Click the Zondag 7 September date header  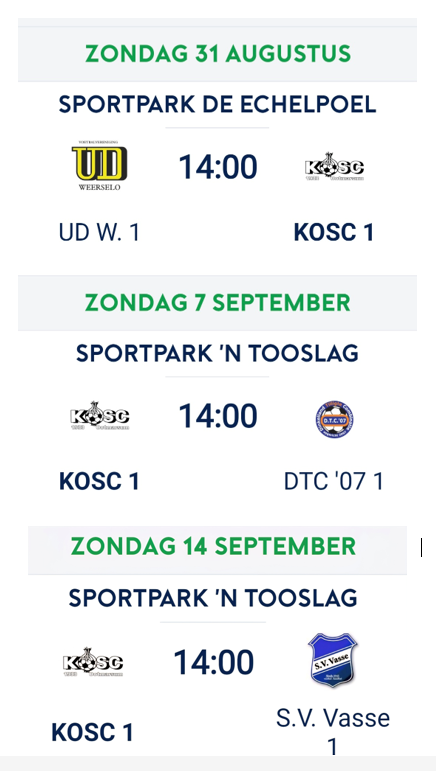pos(218,302)
